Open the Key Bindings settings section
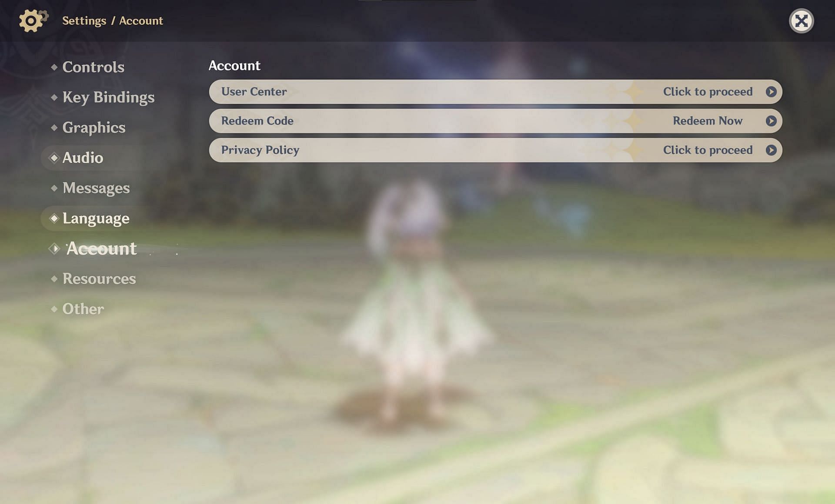Image resolution: width=835 pixels, height=504 pixels. tap(109, 97)
